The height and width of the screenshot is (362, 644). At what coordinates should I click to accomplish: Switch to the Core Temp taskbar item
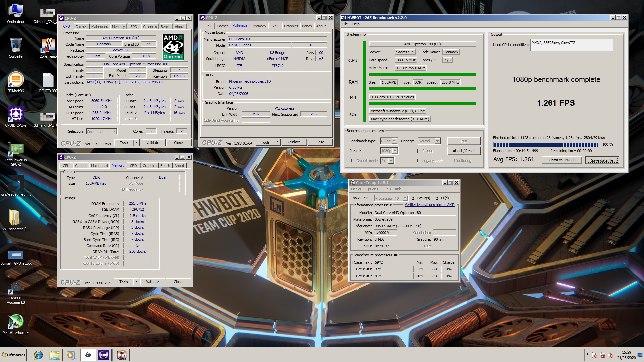coord(121,355)
